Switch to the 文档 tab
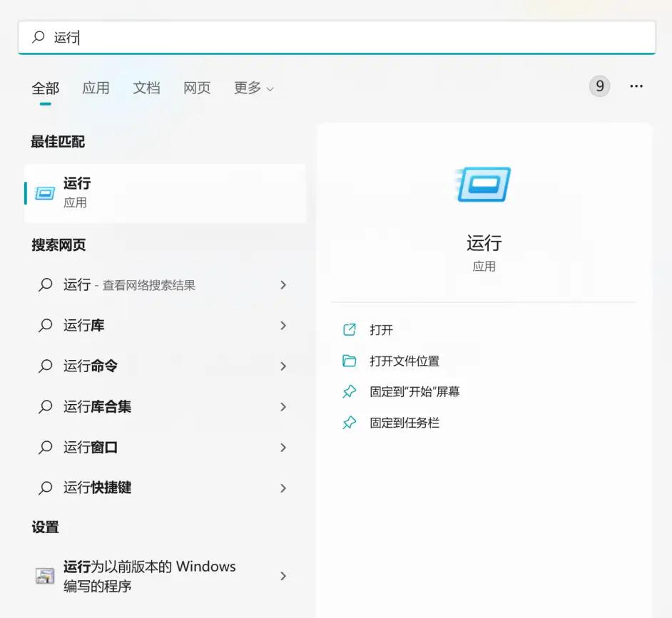Image resolution: width=672 pixels, height=618 pixels. (146, 88)
